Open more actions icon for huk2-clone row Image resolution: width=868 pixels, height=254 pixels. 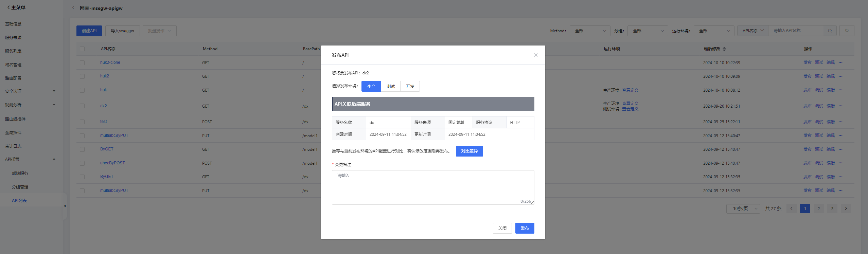tap(840, 62)
